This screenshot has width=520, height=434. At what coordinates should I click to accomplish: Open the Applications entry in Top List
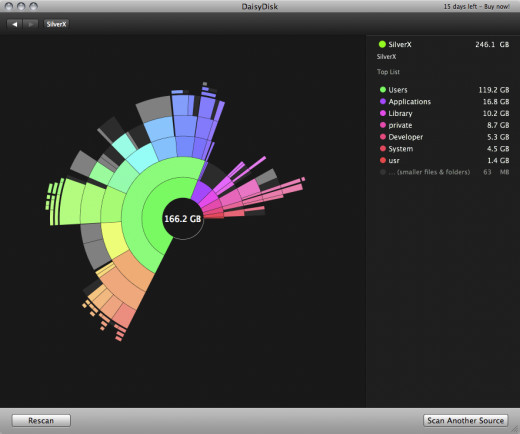pyautogui.click(x=444, y=101)
